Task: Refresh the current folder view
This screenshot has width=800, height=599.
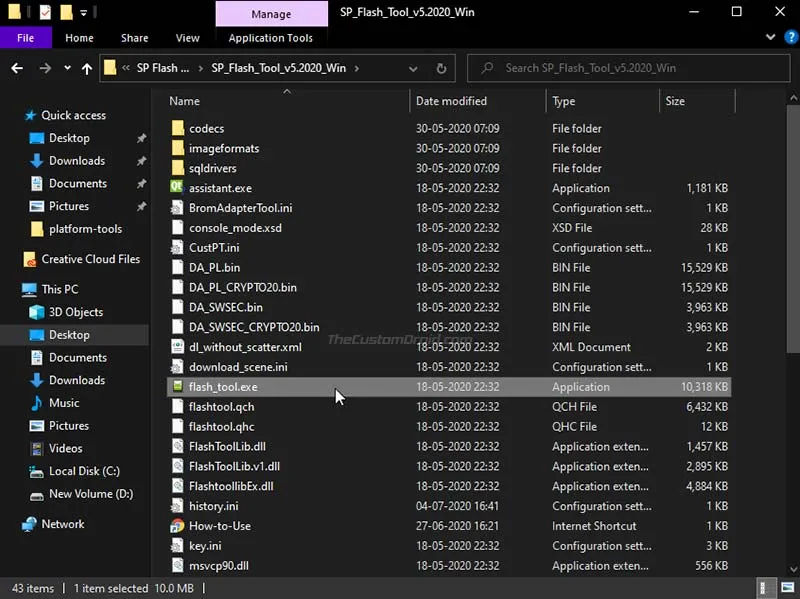Action: coord(442,68)
